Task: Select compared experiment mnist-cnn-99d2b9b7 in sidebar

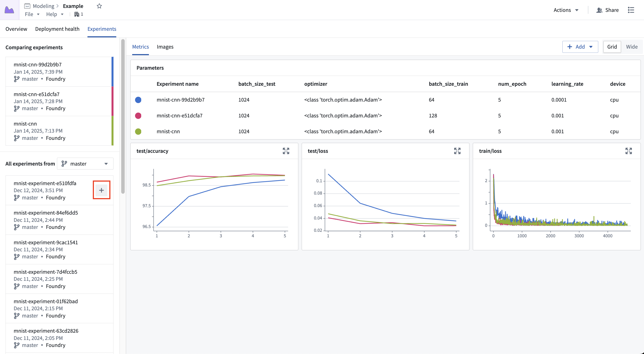Action: [60, 72]
